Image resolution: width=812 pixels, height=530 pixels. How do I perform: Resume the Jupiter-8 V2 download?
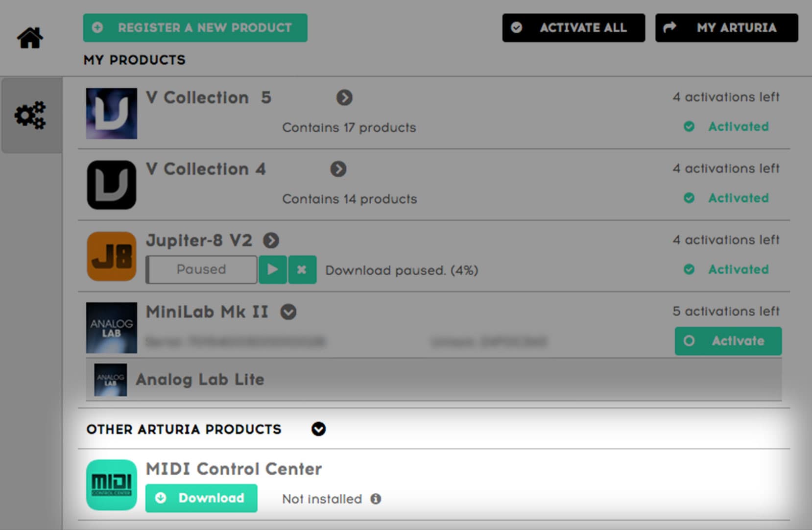[x=273, y=269]
